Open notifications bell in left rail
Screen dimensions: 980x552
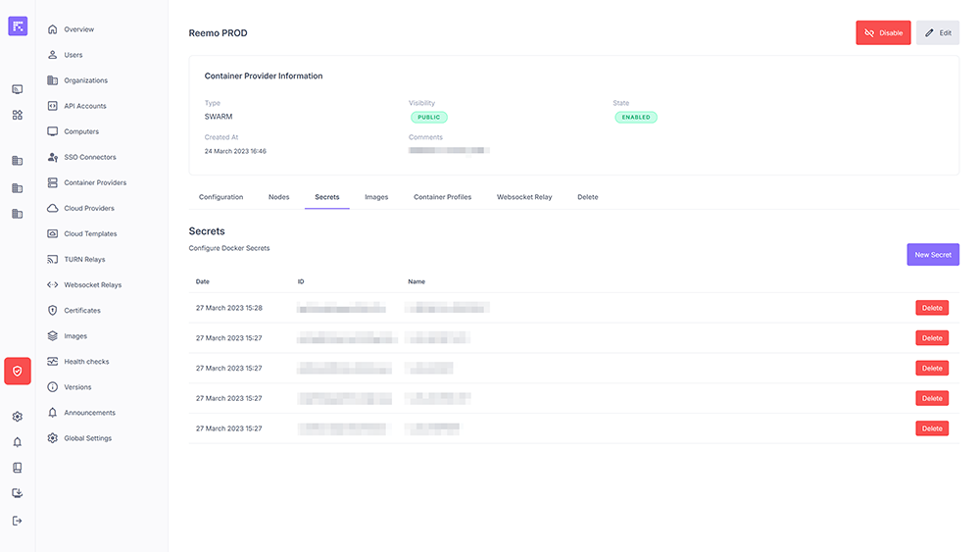click(x=18, y=442)
